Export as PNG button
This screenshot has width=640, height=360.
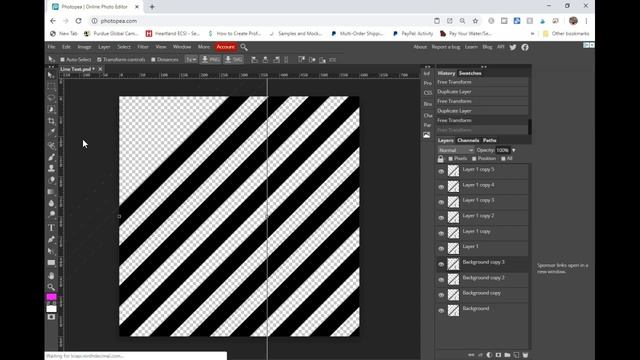click(x=210, y=60)
